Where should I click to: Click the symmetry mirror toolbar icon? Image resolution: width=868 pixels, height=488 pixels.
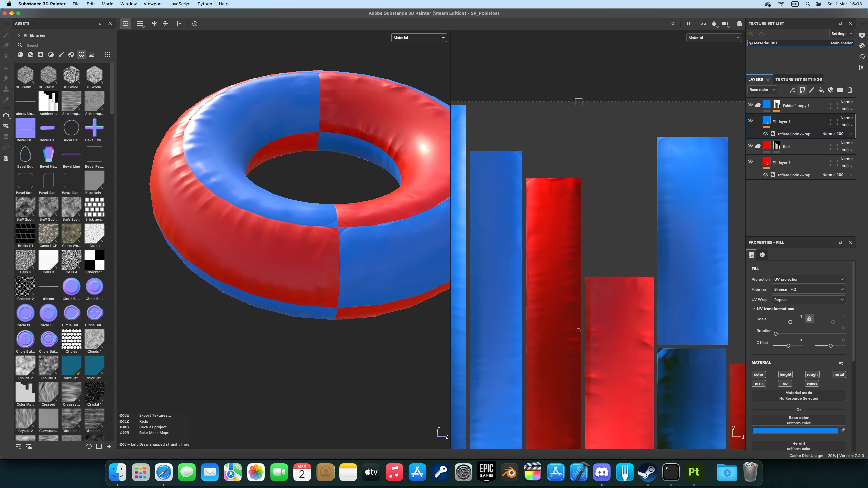(x=155, y=24)
